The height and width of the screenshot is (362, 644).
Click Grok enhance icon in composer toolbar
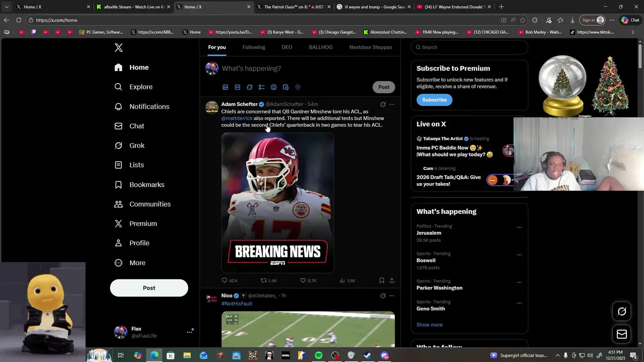(250, 87)
